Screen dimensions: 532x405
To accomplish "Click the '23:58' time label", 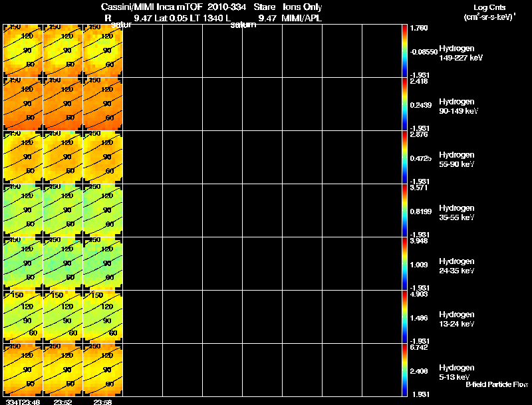I will 103,402.
